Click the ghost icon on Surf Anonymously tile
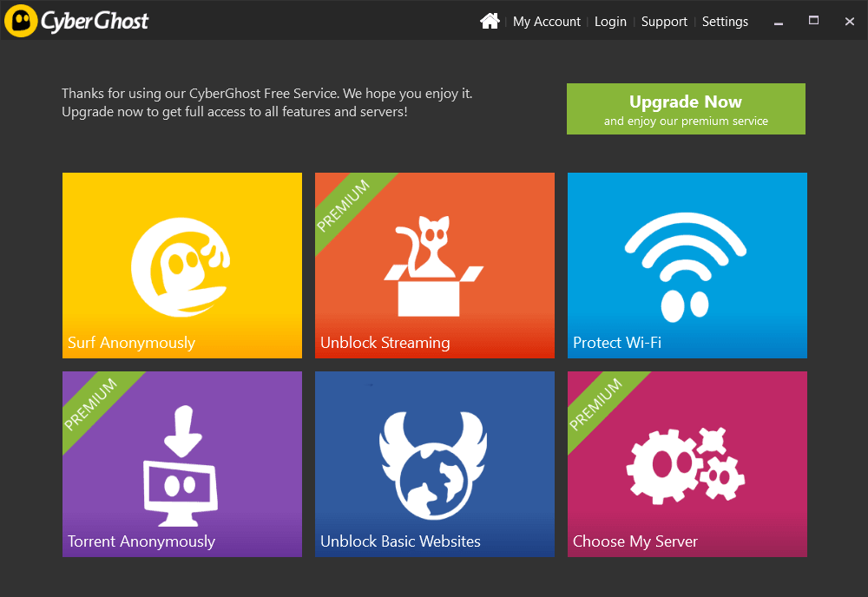The image size is (868, 597). [181, 267]
